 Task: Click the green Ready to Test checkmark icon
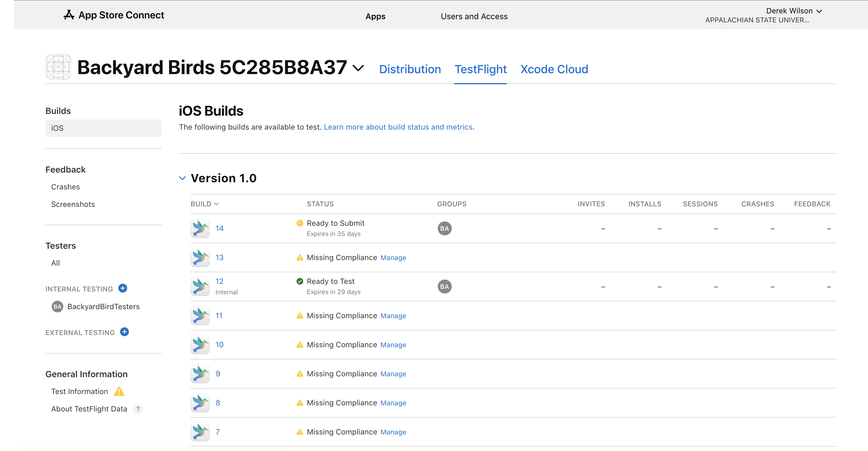(300, 281)
